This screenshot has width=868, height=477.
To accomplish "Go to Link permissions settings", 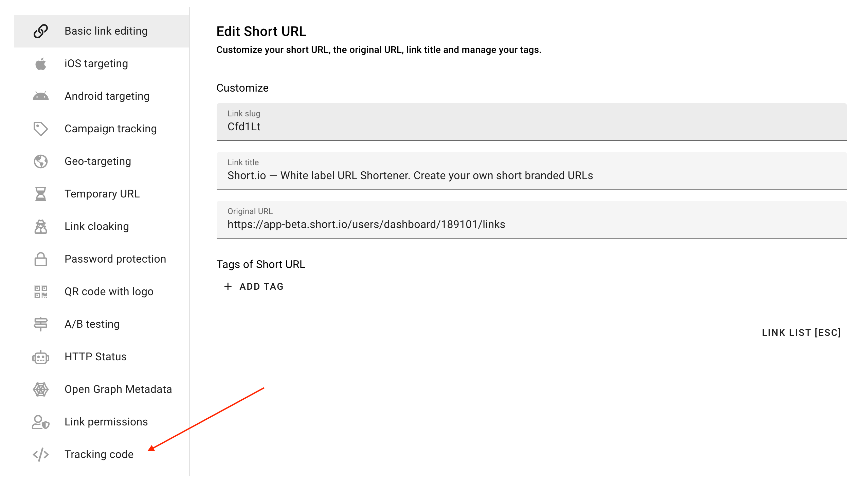I will (x=106, y=422).
